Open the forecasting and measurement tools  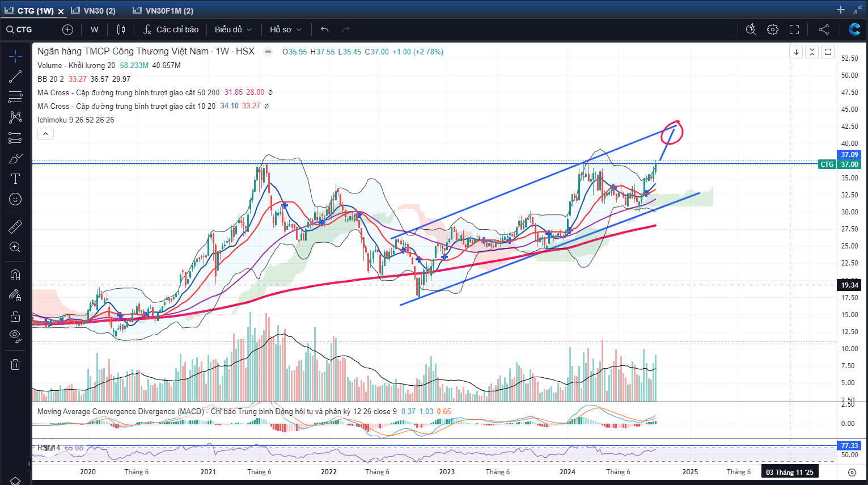coord(15,138)
